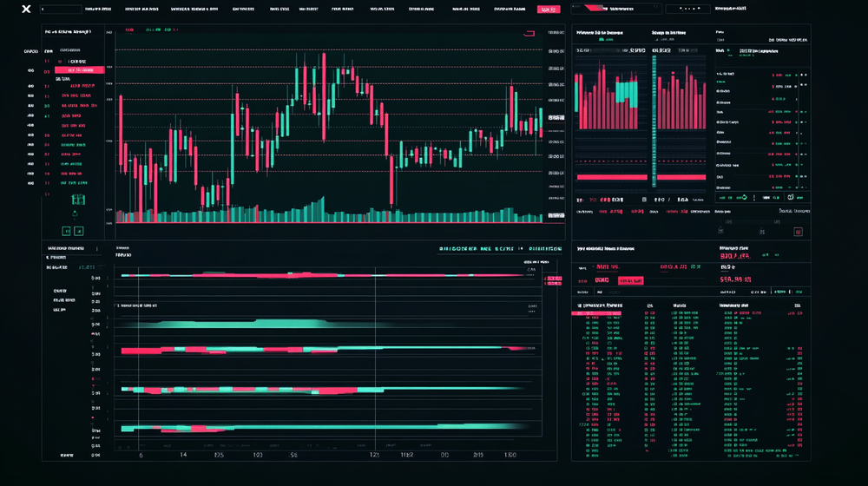Viewport: 868px width, 486px height.
Task: Toggle the red slanted badge in top-right header
Action: [595, 9]
